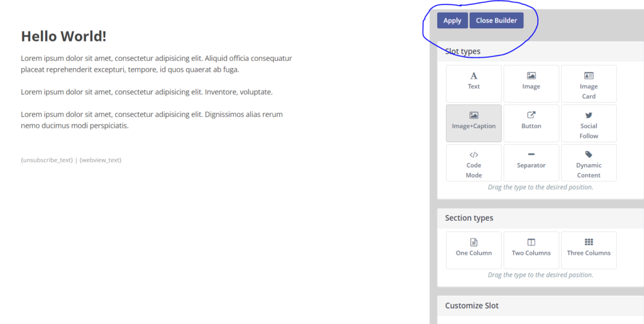Select the paragraph ending 'Inventore, voluptate.'
This screenshot has height=324, width=644.
147,92
